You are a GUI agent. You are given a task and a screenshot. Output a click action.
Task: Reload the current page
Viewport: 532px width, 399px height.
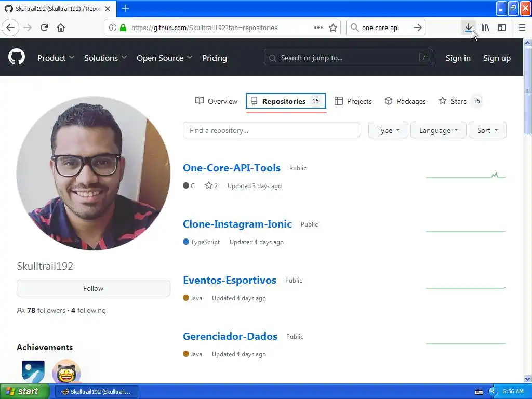44,28
